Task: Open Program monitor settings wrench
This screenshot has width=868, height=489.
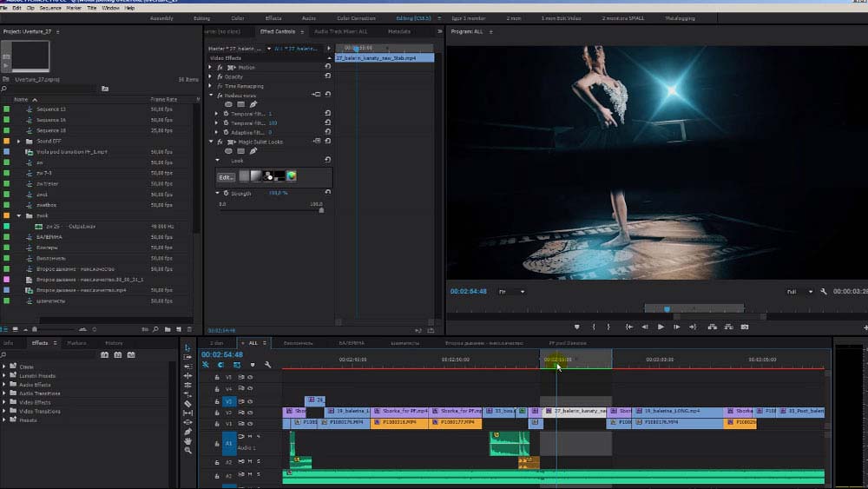Action: 824,291
